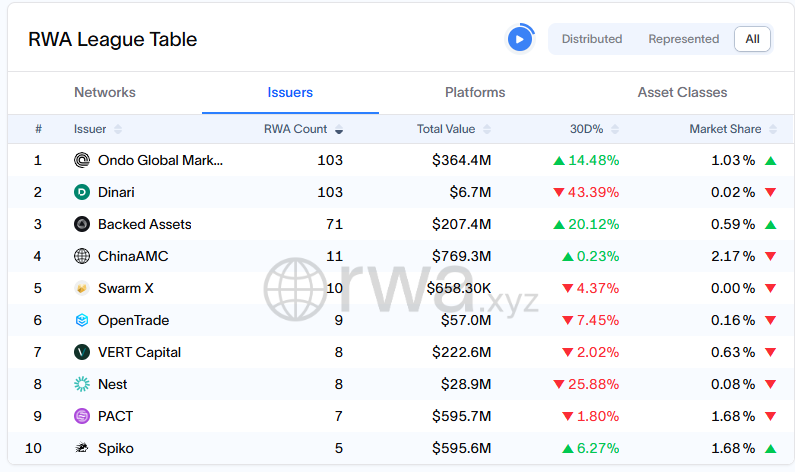Click the Nest logo icon
This screenshot has height=473, width=807.
82,384
